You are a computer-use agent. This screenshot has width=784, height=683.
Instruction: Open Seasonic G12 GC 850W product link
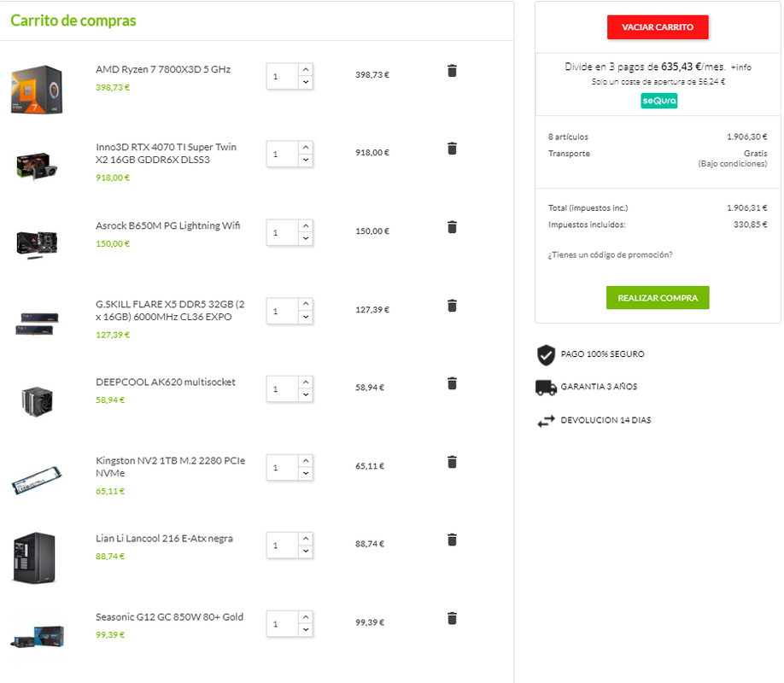(169, 617)
